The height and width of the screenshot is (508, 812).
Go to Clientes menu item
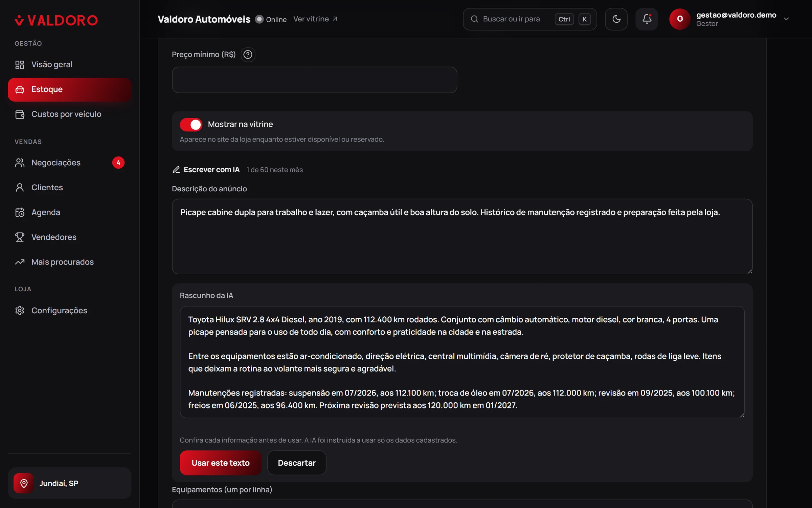point(69,188)
